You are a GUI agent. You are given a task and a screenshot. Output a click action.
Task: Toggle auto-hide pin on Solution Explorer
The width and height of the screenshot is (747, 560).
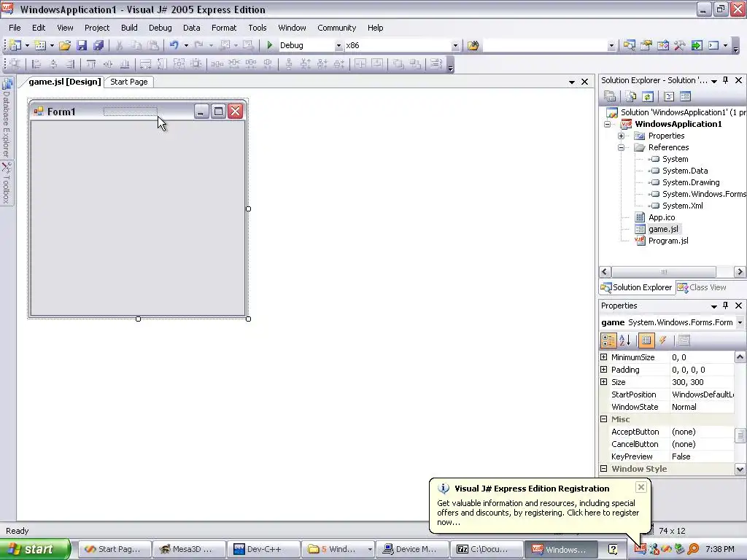726,80
